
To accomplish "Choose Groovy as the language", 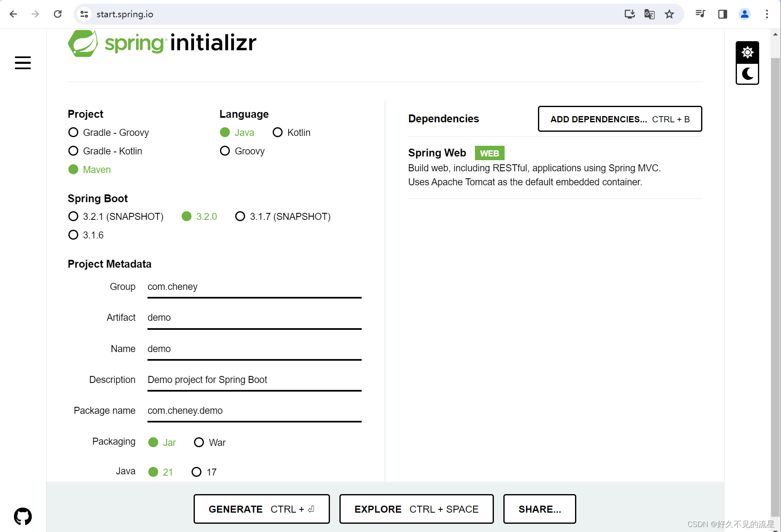I will tap(242, 151).
